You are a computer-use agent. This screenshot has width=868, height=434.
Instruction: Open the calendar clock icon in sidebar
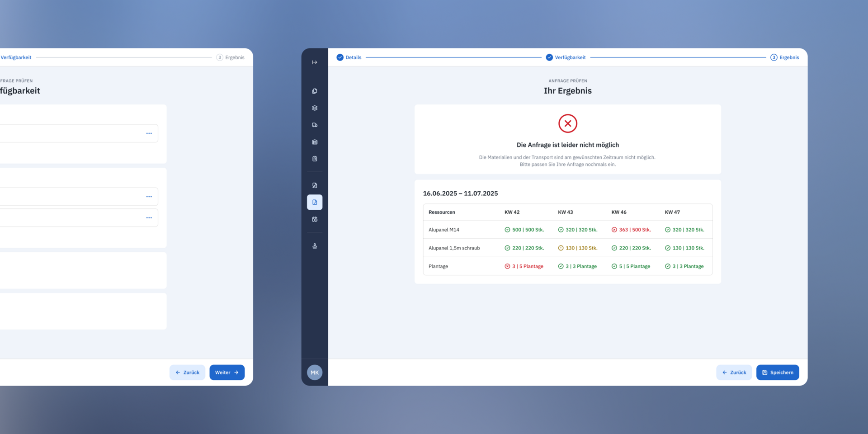coord(315,219)
